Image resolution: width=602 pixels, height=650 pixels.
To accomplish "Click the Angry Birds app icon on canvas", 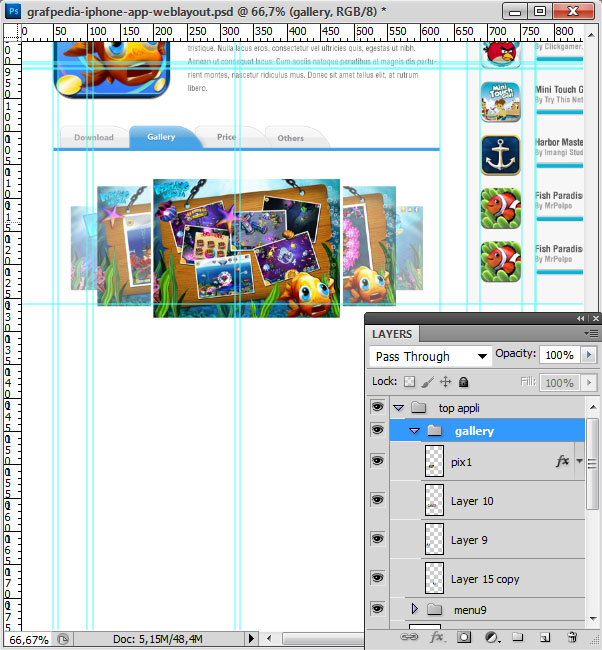I will pos(501,54).
